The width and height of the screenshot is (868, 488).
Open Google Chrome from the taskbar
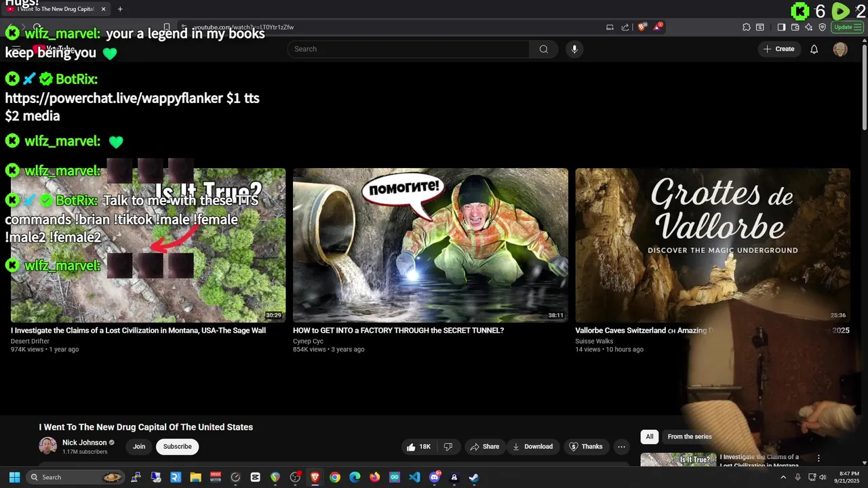334,477
